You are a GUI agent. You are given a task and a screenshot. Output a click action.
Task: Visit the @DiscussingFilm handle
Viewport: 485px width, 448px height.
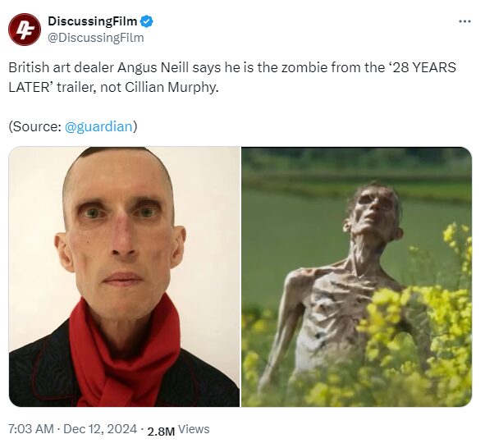click(95, 38)
